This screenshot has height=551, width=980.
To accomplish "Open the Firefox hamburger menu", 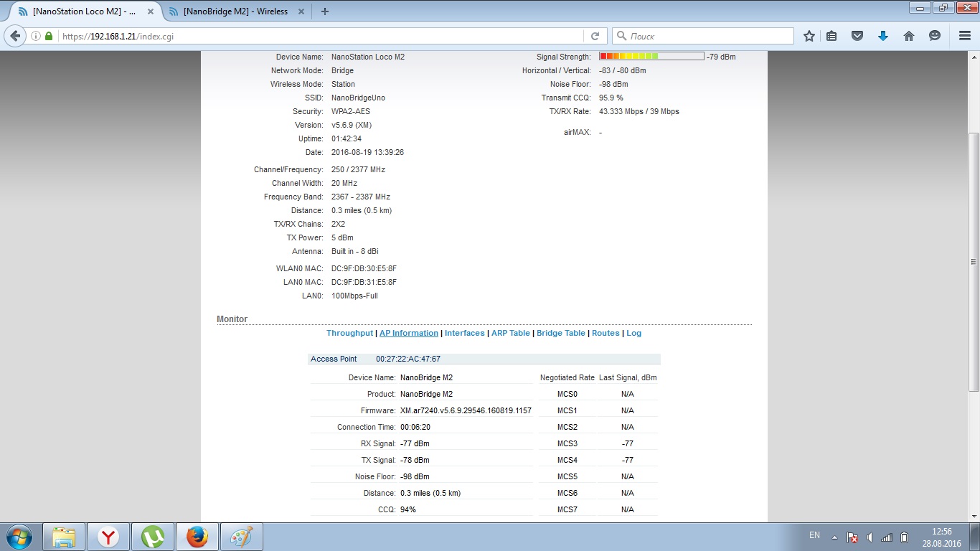I will pyautogui.click(x=965, y=36).
